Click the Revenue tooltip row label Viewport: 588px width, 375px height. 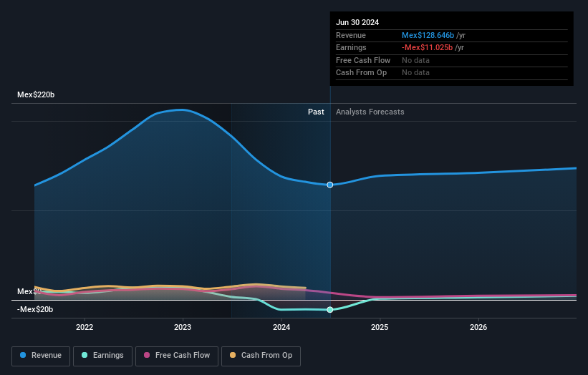(x=351, y=35)
